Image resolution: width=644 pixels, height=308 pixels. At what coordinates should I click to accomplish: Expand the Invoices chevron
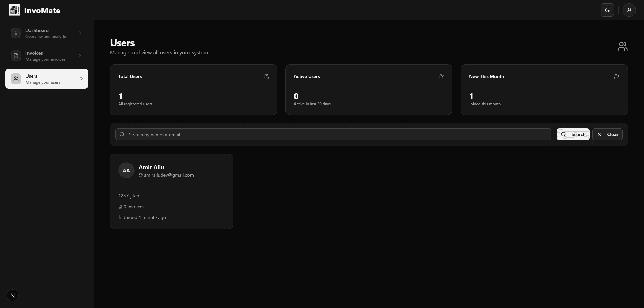(80, 56)
